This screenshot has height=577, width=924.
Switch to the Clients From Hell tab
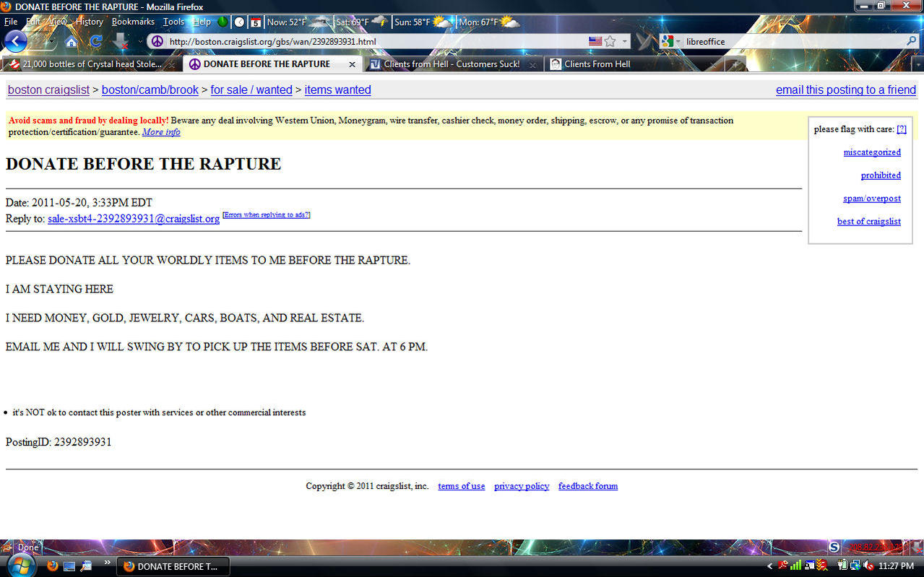pos(597,64)
